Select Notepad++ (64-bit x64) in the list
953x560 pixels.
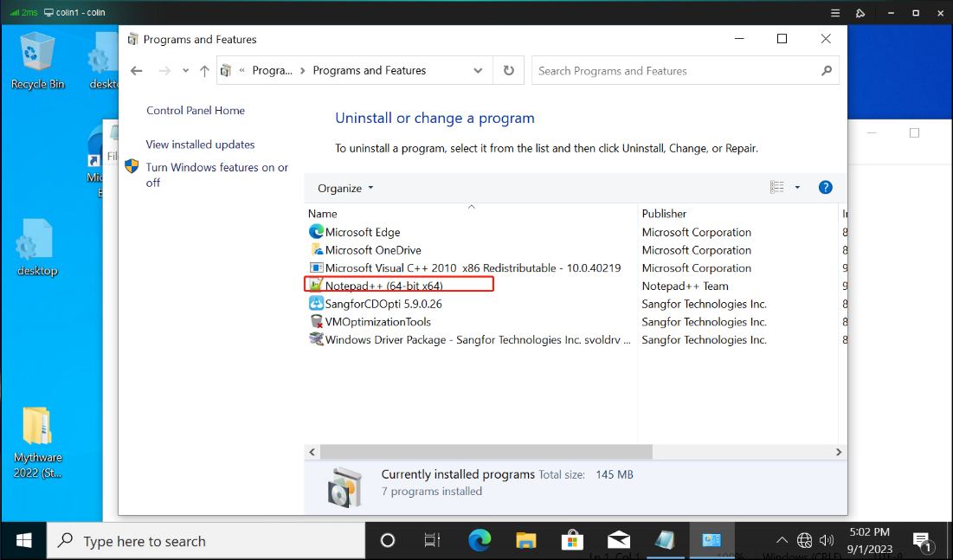tap(383, 286)
